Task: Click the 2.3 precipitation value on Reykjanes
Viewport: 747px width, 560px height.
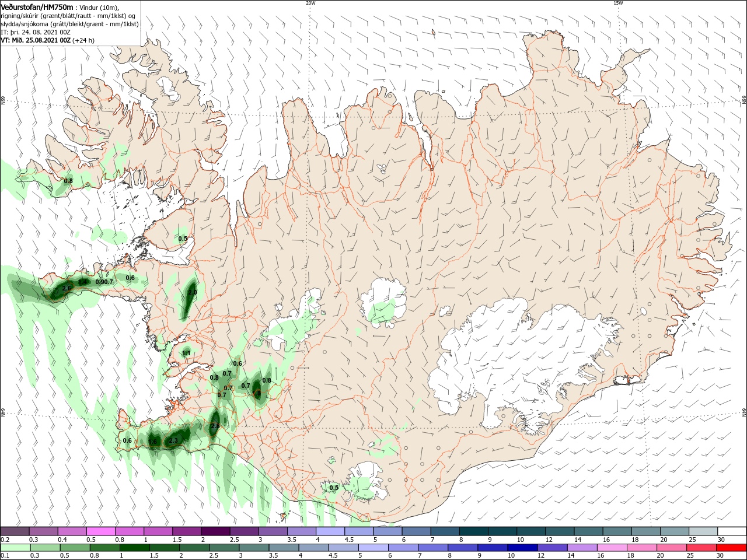Action: (173, 440)
